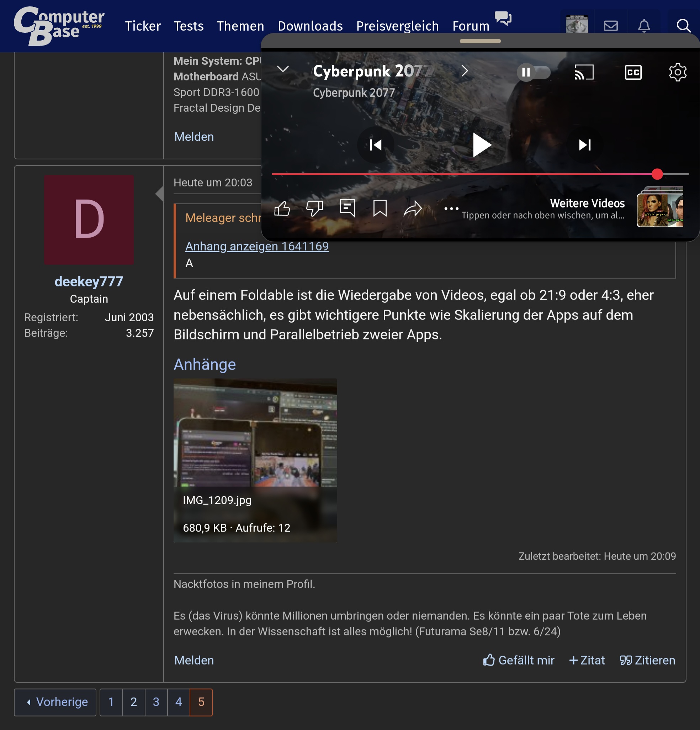Toggle closed captions CC button
This screenshot has width=700, height=730.
(633, 72)
